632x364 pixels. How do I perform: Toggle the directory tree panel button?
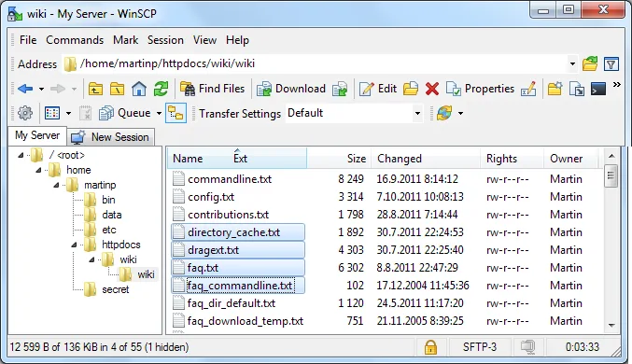click(176, 113)
